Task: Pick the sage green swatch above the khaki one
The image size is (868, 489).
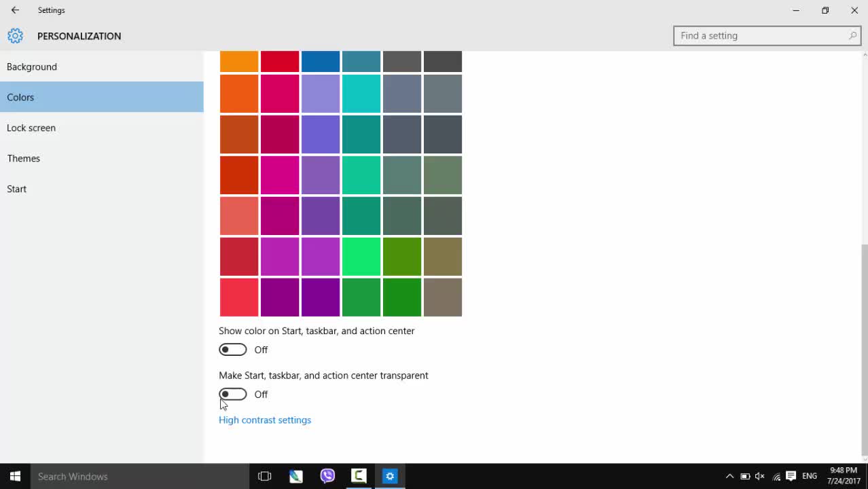Action: click(443, 175)
